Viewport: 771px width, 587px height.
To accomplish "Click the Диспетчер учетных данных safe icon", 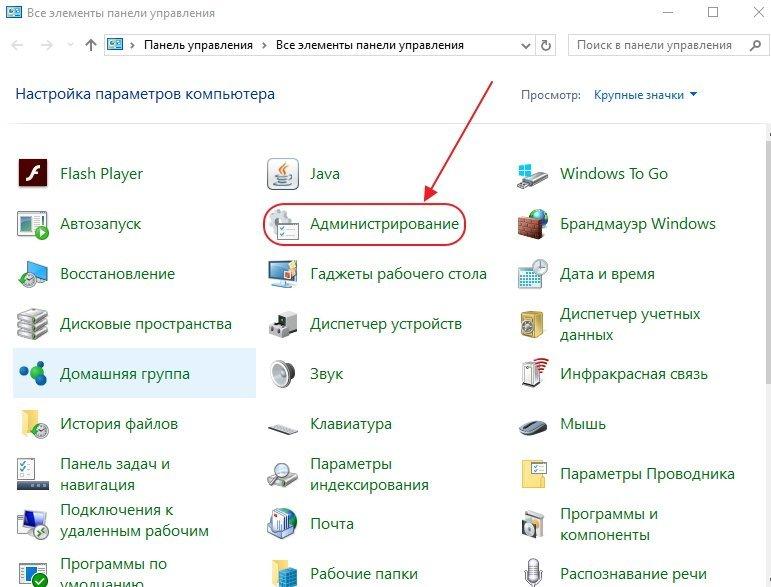I will pos(532,324).
